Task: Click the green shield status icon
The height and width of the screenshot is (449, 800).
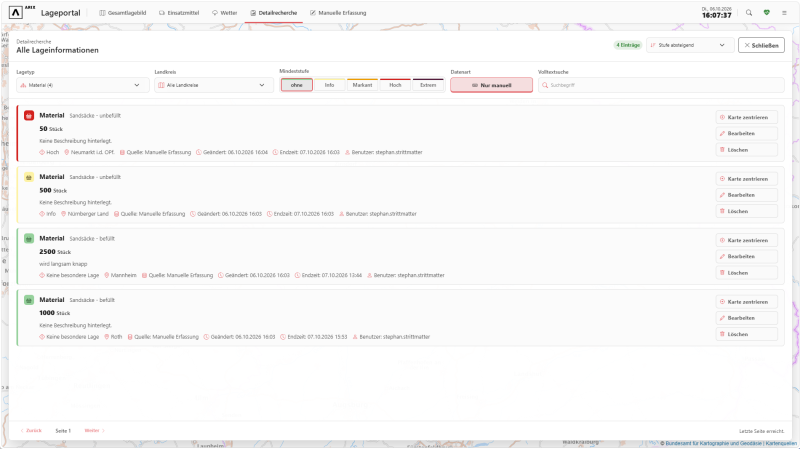Action: click(766, 13)
